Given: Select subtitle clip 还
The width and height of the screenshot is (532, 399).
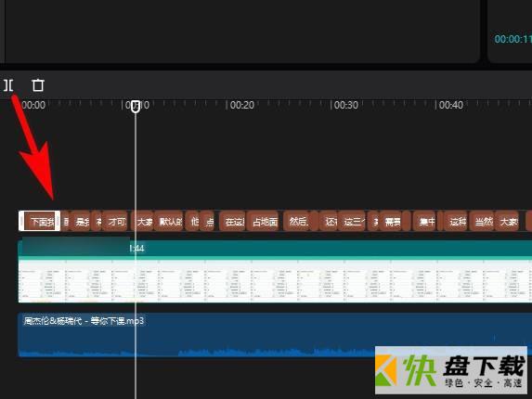Looking at the screenshot, I should (x=330, y=222).
